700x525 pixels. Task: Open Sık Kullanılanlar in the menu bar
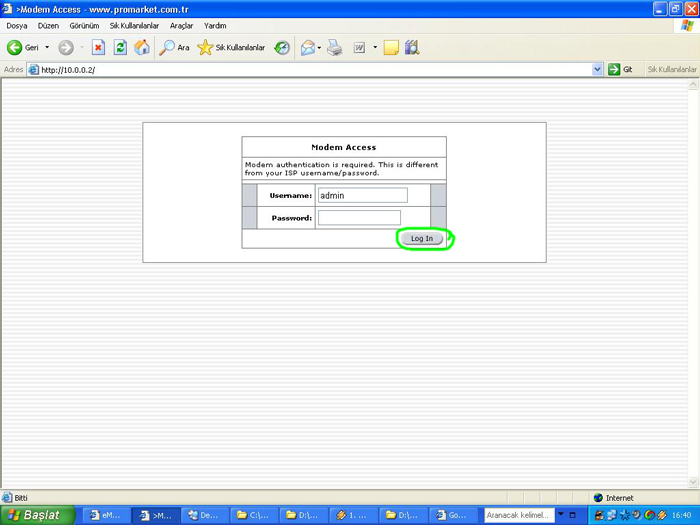click(x=134, y=26)
